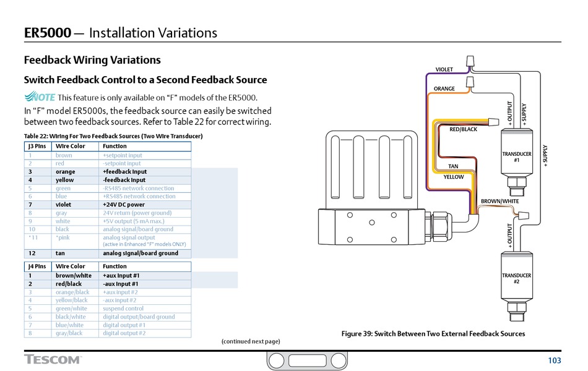The height and width of the screenshot is (371, 588).
Task: Click the page number 103
Action: 554,360
